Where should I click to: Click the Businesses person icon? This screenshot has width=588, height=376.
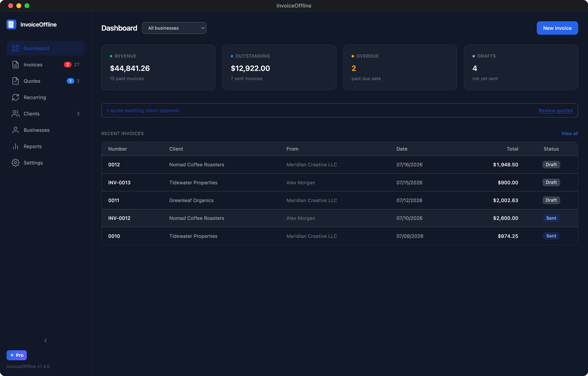pyautogui.click(x=15, y=130)
